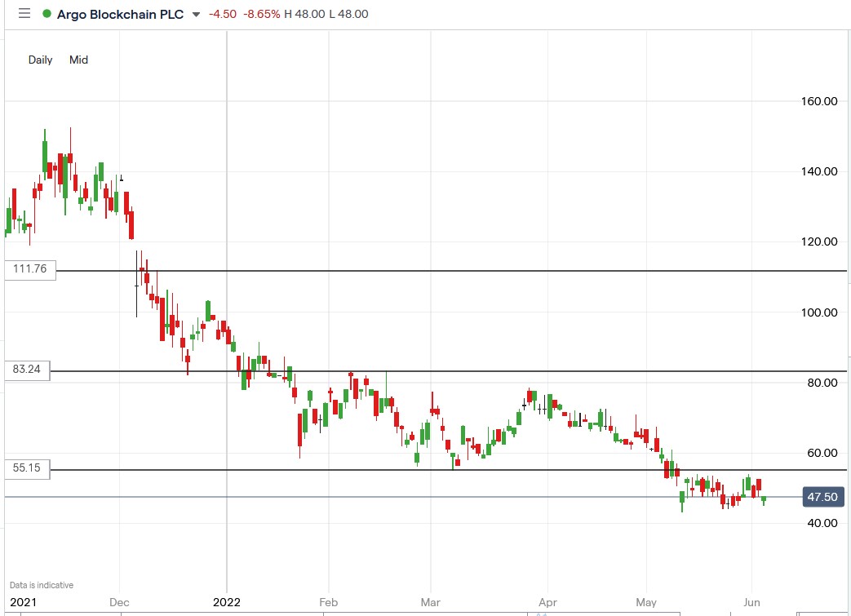Click the blue 47.50 current price tag
This screenshot has width=851, height=616.
tap(822, 497)
